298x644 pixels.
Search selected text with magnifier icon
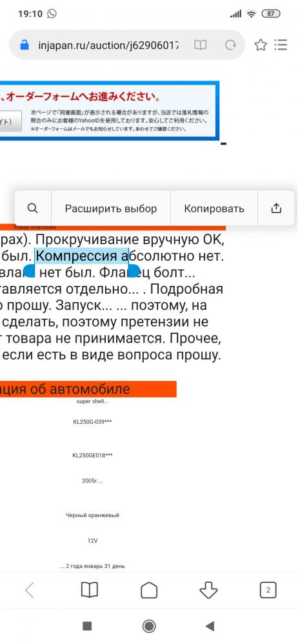(x=32, y=208)
